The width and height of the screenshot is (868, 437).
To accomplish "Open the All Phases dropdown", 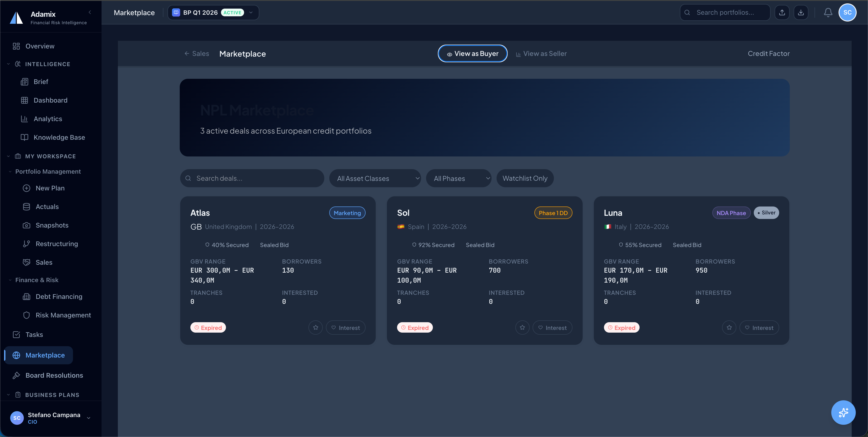I will [x=458, y=178].
